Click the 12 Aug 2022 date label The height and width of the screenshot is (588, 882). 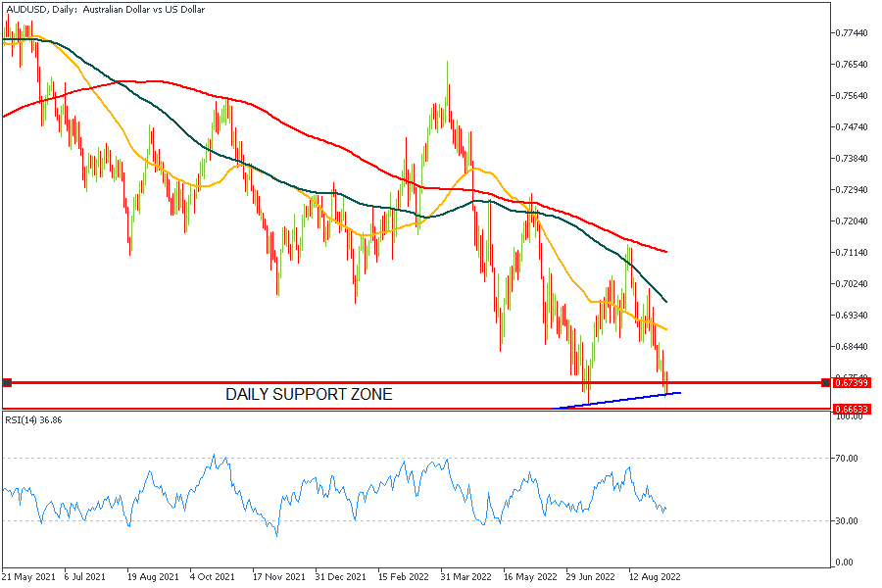[655, 576]
